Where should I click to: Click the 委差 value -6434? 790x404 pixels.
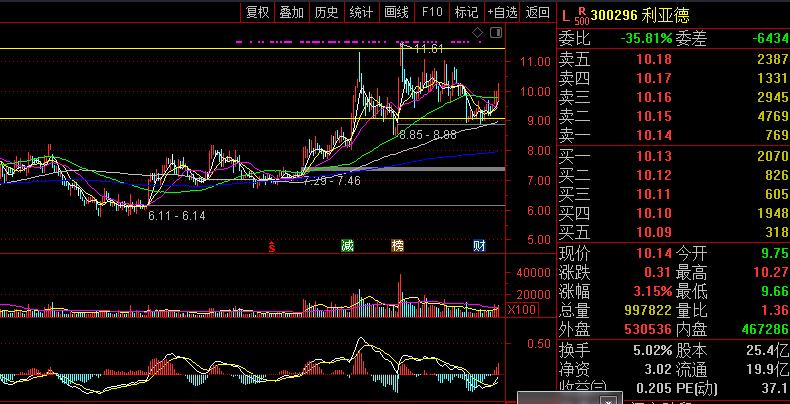tap(770, 39)
